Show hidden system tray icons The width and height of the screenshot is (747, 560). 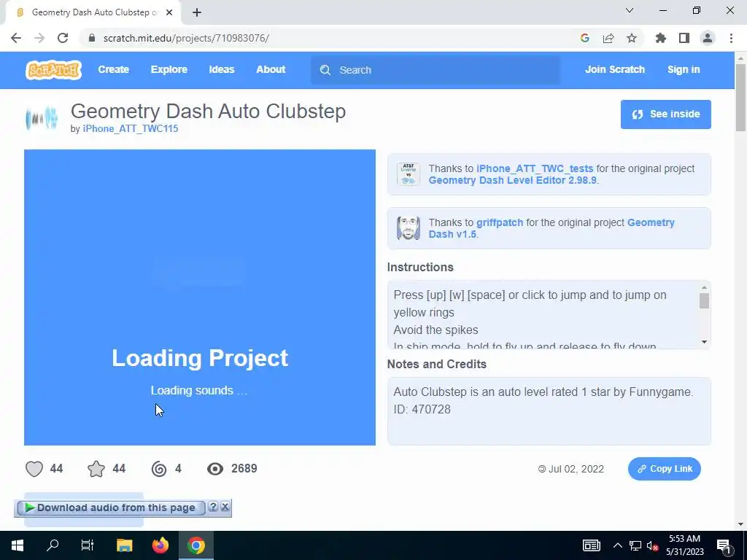[x=617, y=545]
